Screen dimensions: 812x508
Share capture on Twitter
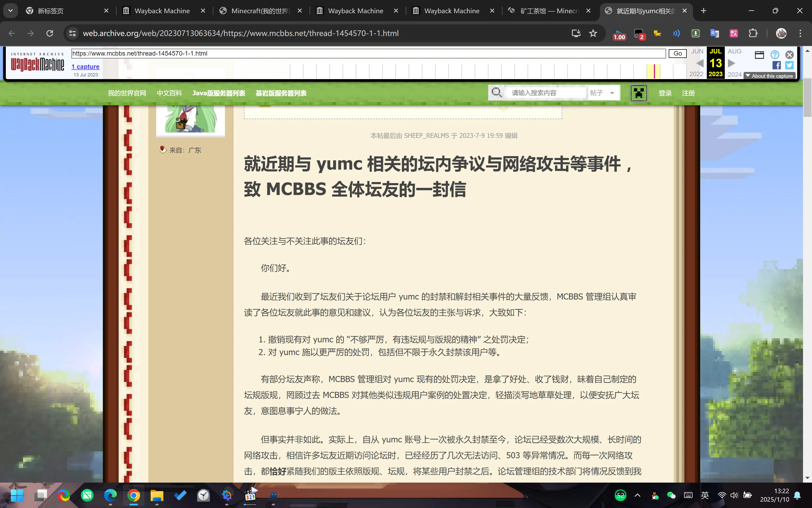click(x=790, y=65)
